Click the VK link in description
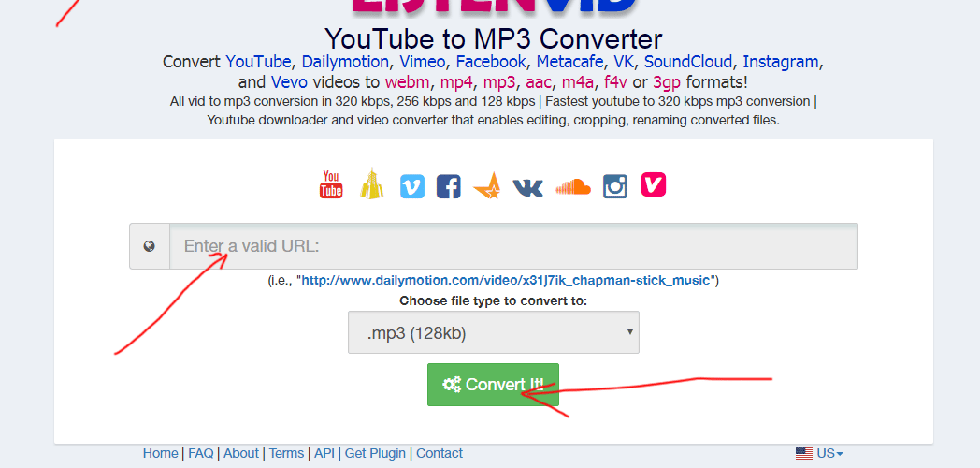The width and height of the screenshot is (980, 468). tap(623, 62)
